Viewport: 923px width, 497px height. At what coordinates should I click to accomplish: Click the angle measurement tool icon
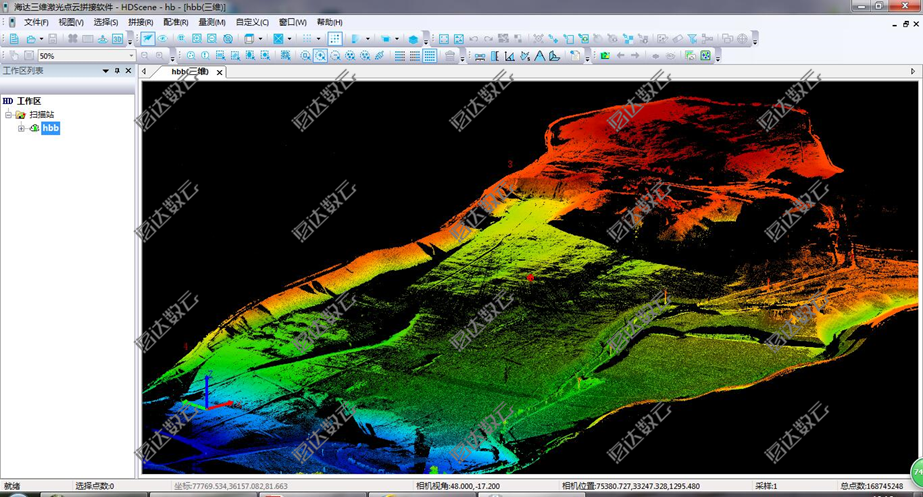tap(509, 56)
